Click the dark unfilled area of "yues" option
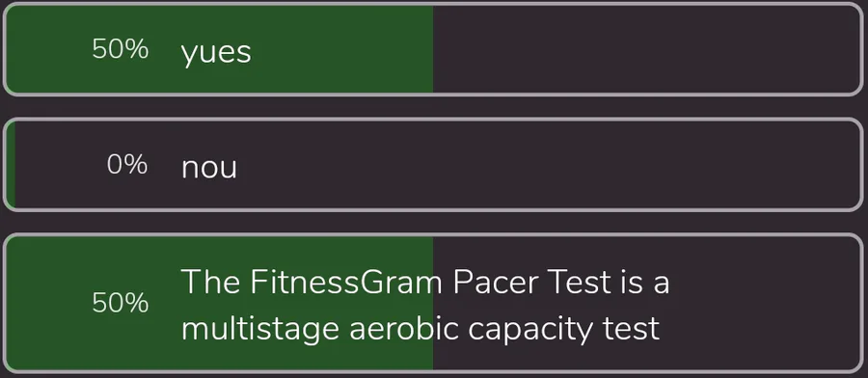This screenshot has height=378, width=868. click(647, 50)
